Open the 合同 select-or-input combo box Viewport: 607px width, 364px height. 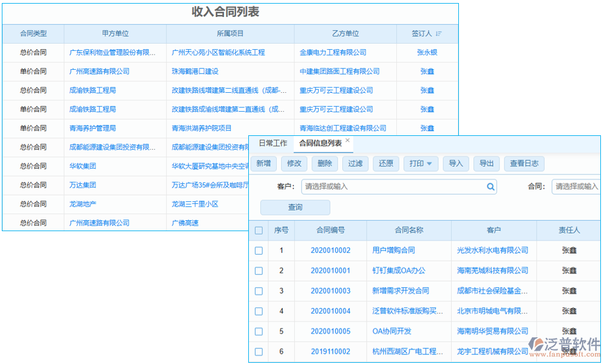[x=575, y=186]
